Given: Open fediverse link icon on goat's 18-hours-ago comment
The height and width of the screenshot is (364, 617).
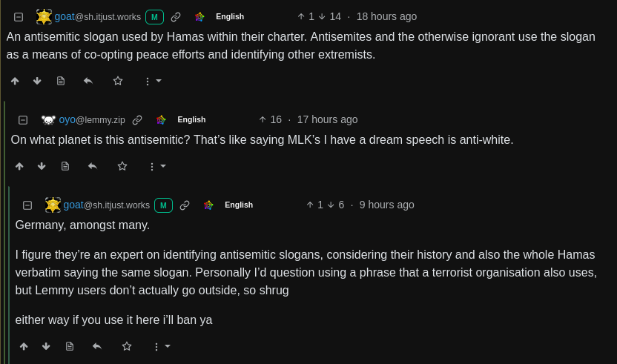Looking at the screenshot, I should tap(199, 17).
